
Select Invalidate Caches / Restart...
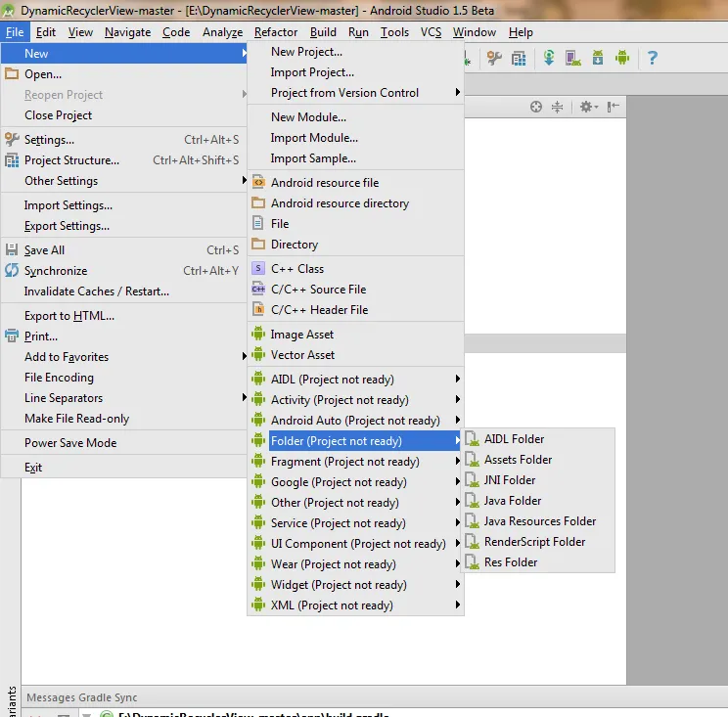point(123,291)
